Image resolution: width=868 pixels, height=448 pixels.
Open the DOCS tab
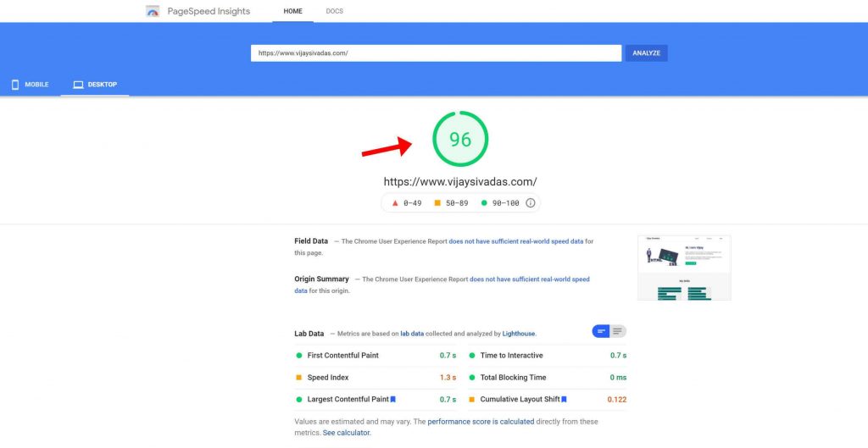coord(334,11)
